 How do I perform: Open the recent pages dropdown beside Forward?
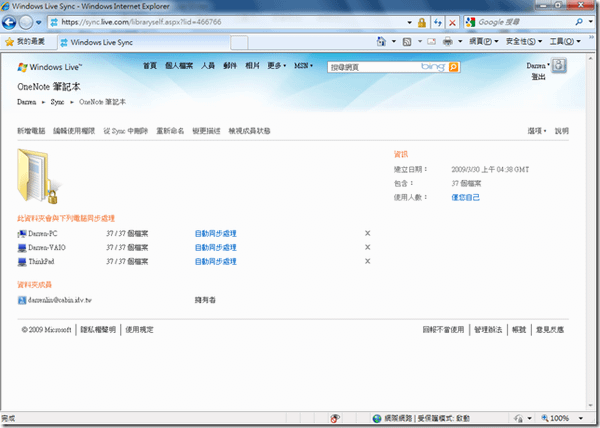39,23
